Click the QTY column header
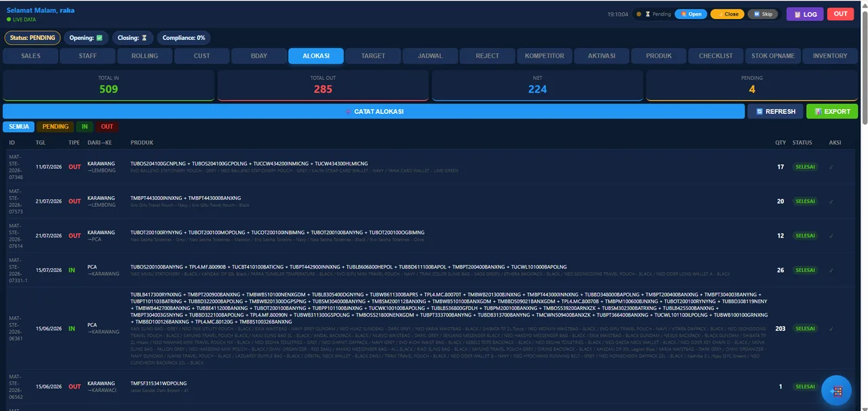This screenshot has width=868, height=411. [780, 142]
